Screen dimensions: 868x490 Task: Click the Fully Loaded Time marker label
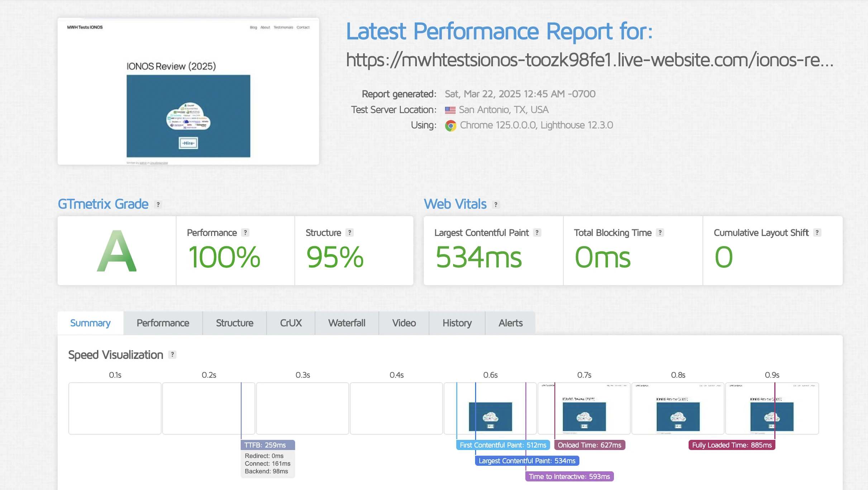(x=731, y=445)
